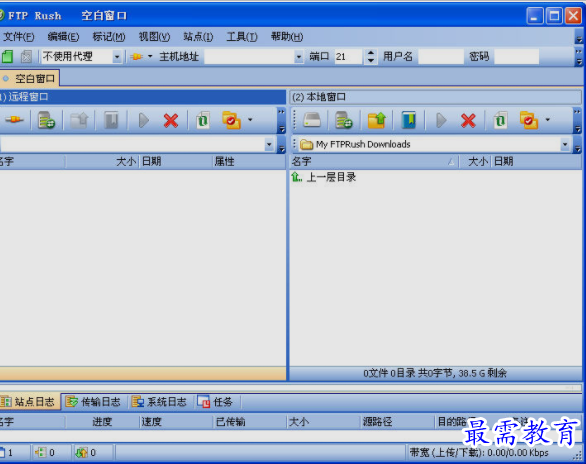Open the remote path dropdown arrow

pyautogui.click(x=269, y=144)
